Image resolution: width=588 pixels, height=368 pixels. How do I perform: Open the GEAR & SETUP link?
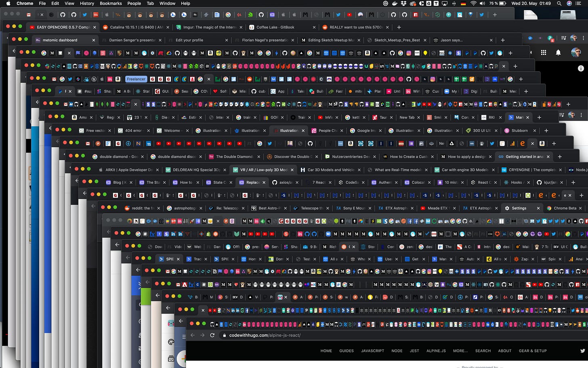pyautogui.click(x=533, y=351)
